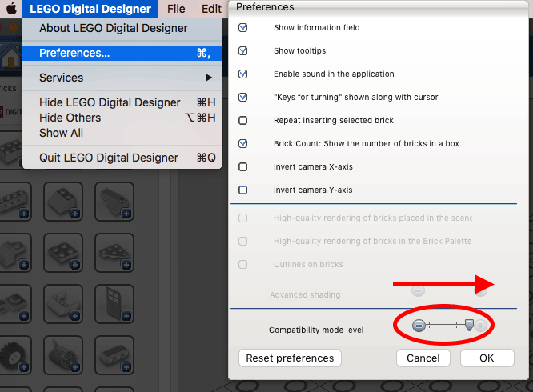533x392 pixels.
Task: Open the Apple menu
Action: click(11, 9)
